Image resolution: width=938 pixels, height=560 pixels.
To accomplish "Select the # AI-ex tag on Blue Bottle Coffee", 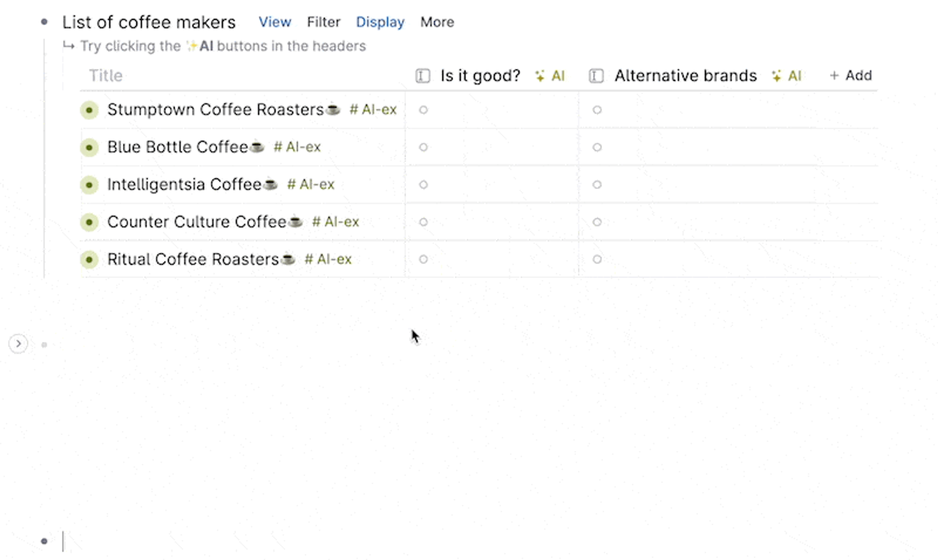I will [x=297, y=147].
